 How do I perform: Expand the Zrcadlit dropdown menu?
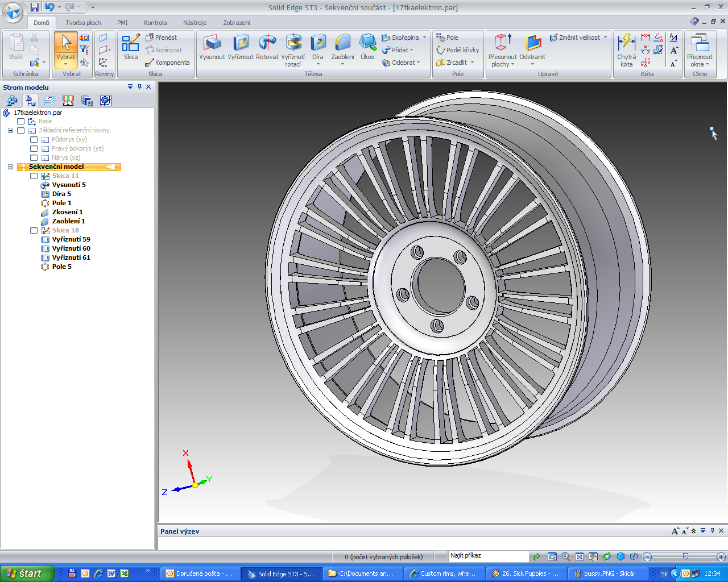(472, 63)
